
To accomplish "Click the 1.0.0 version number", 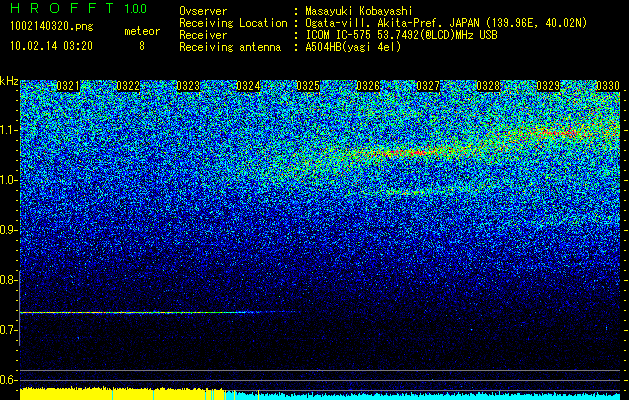I will coord(136,8).
